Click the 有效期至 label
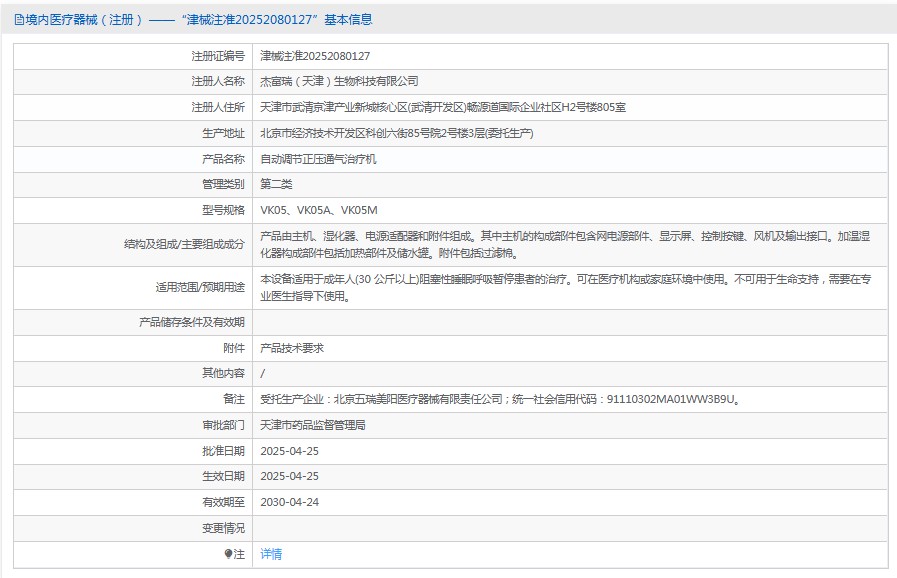 (x=223, y=502)
